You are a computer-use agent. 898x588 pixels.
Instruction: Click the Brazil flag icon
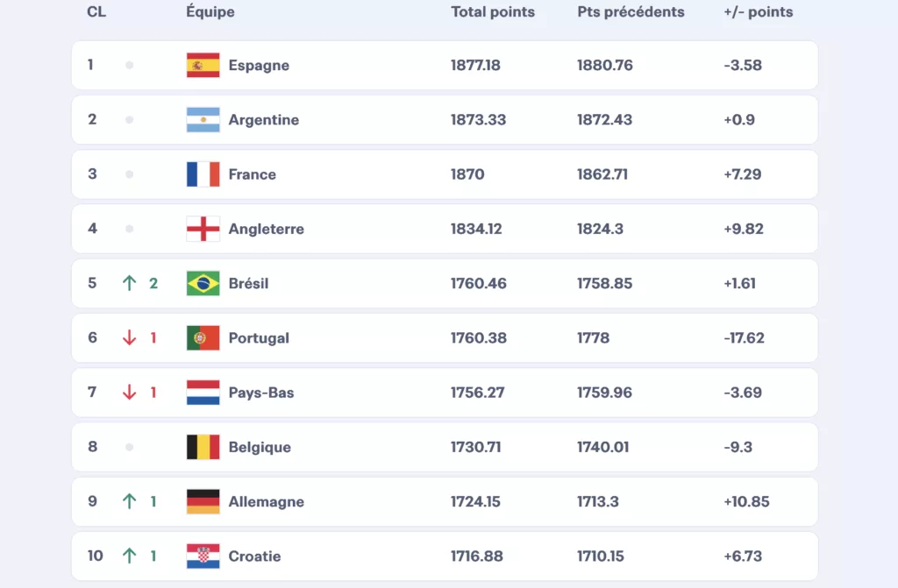(203, 284)
